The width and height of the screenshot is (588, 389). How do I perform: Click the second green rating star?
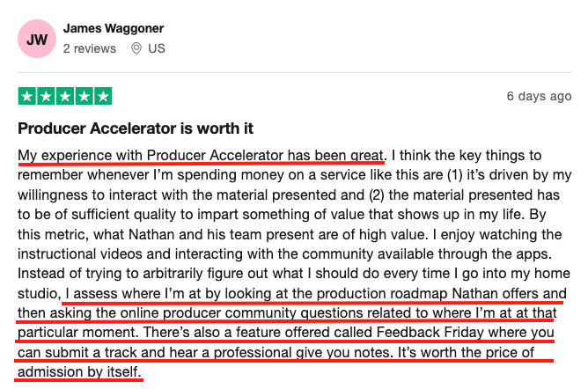(x=46, y=96)
